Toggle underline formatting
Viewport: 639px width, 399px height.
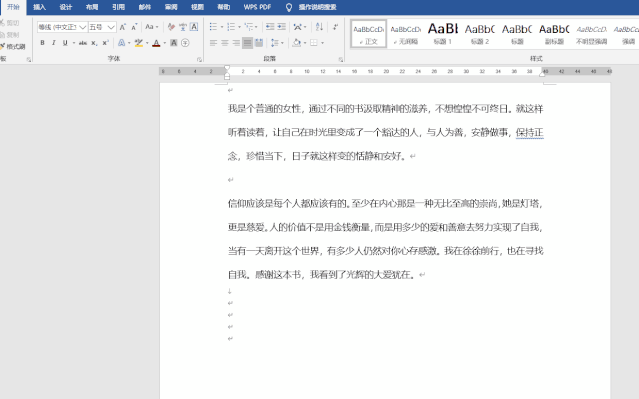pos(65,43)
